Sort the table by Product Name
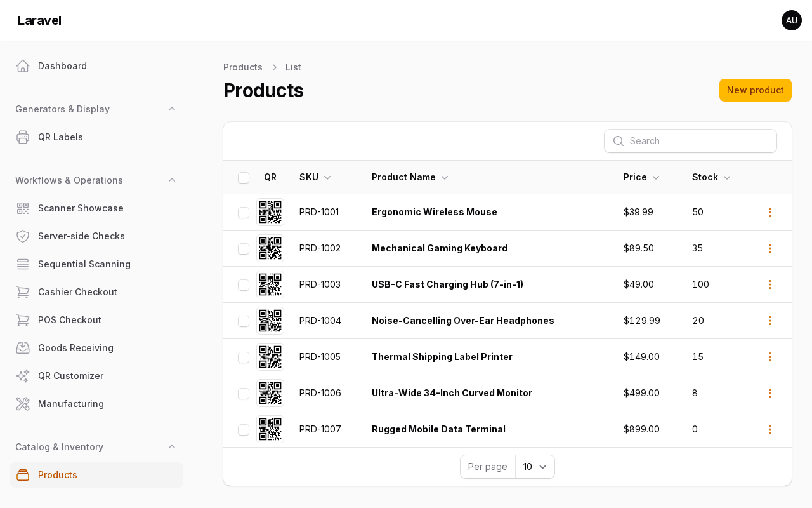The image size is (812, 508). point(410,177)
